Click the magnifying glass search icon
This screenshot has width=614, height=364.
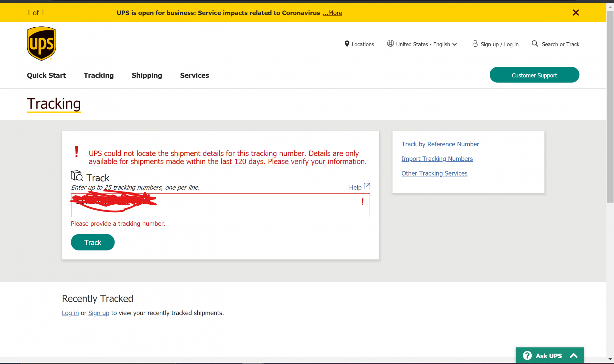(x=535, y=44)
